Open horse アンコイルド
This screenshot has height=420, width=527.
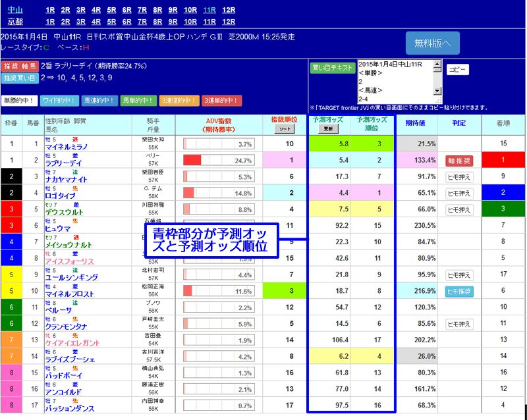pyautogui.click(x=63, y=392)
